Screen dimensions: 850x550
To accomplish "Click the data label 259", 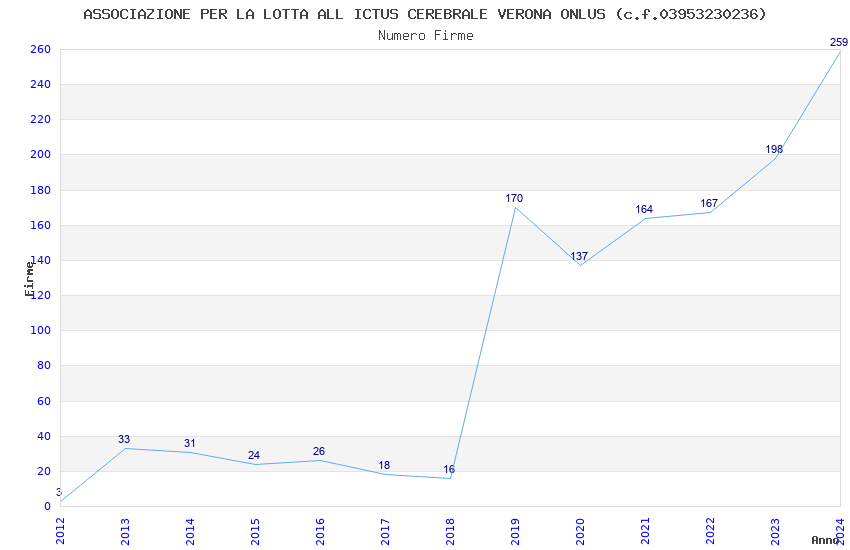I will point(839,42).
